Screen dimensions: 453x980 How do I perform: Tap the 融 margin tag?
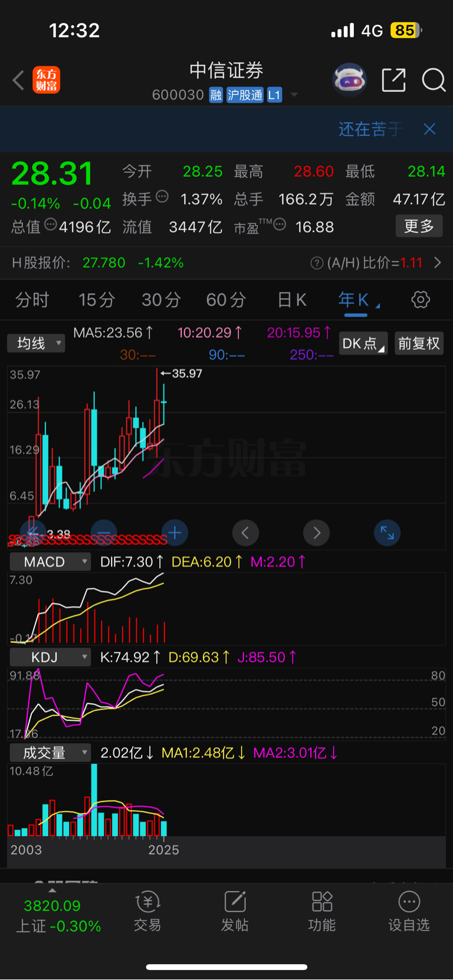[x=216, y=95]
